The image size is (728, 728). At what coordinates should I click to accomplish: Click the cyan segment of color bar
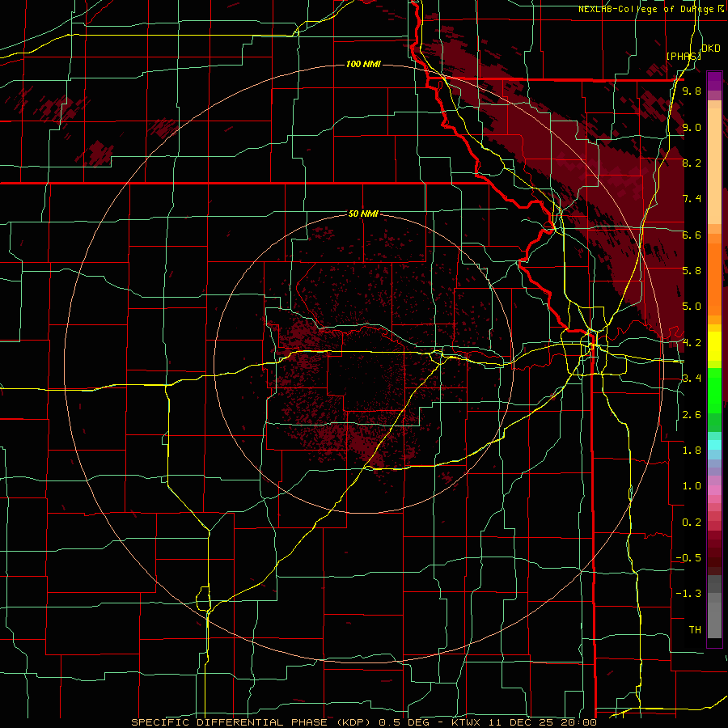714,445
